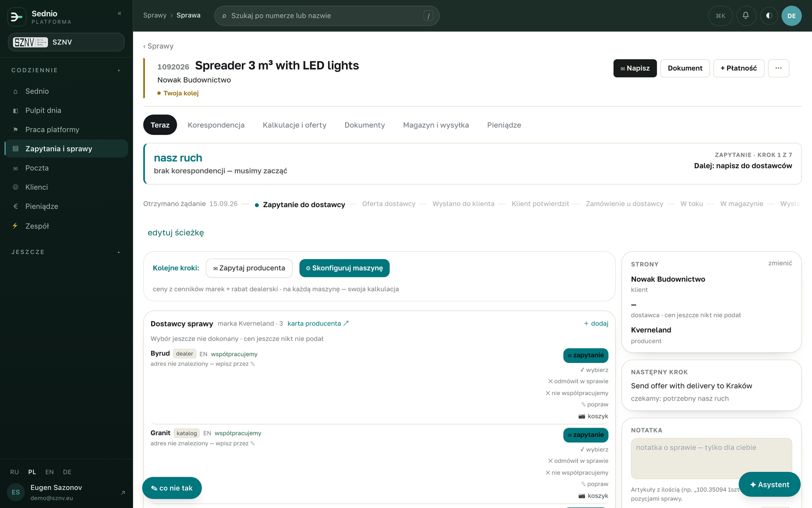The image size is (812, 508).
Task: Switch to Dokumenty tab
Action: click(x=364, y=125)
